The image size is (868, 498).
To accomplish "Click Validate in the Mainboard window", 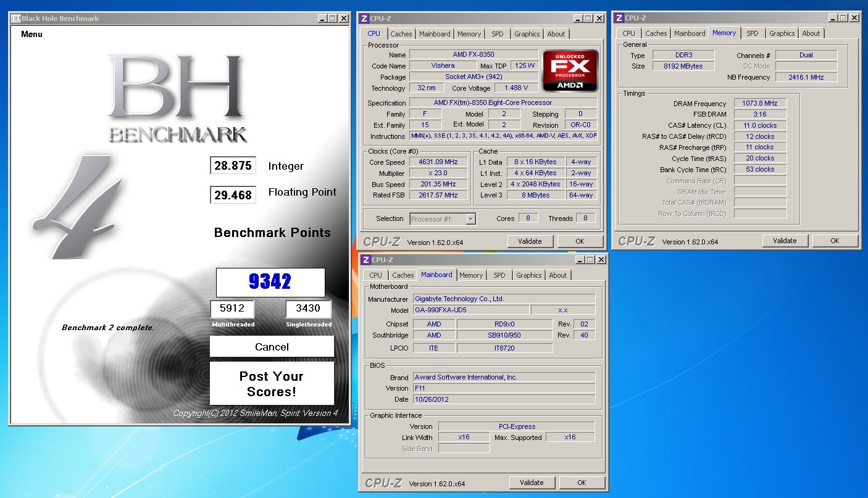I will point(532,483).
